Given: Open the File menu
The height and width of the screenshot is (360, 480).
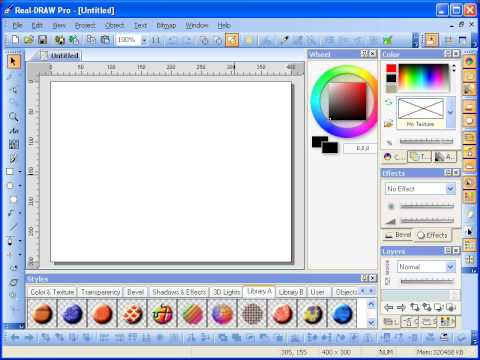Looking at the screenshot, I should click(17, 25).
